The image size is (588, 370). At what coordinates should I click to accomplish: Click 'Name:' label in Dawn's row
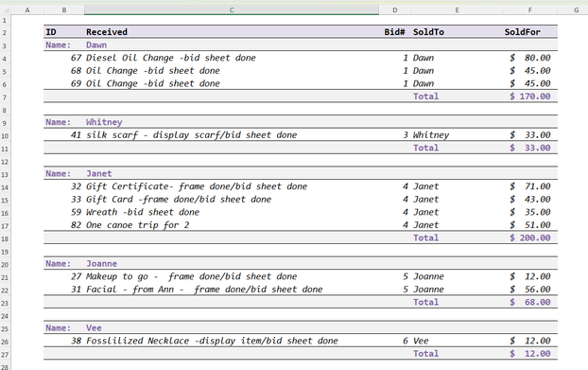64,45
